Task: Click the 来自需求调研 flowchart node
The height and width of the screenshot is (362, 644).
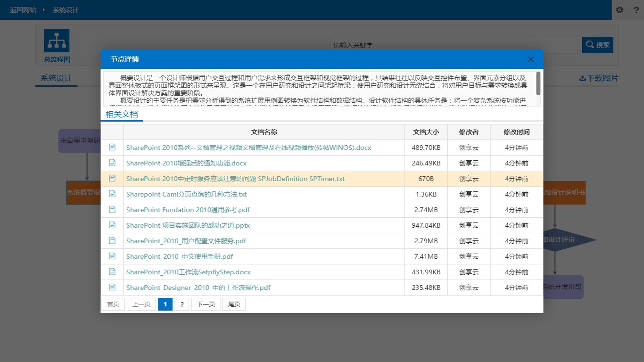Action: 80,140
